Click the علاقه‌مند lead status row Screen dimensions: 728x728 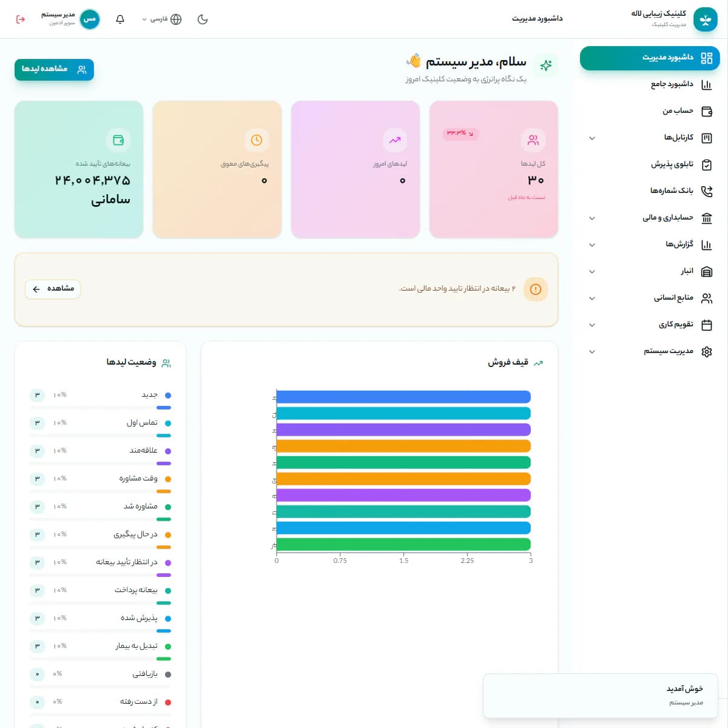100,456
